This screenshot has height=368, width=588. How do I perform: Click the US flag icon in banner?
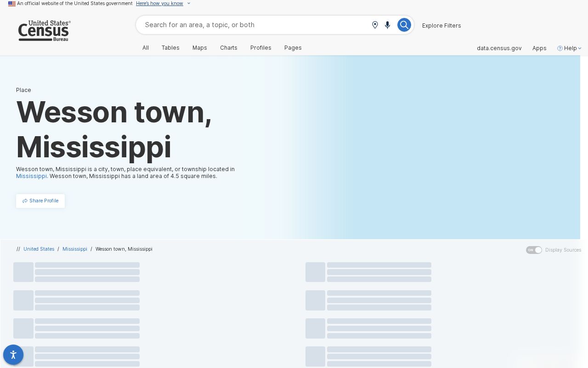coord(12,4)
